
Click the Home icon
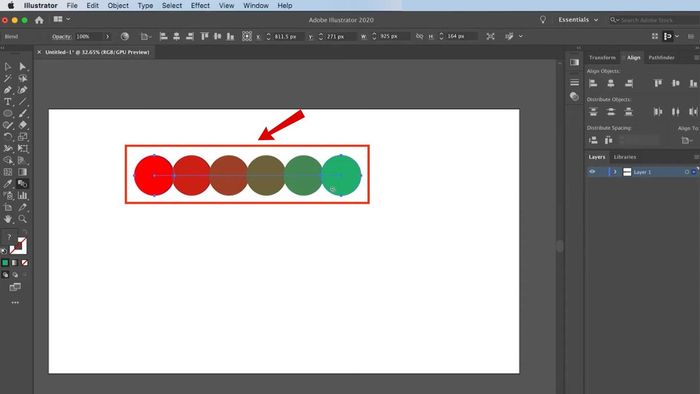coord(39,20)
